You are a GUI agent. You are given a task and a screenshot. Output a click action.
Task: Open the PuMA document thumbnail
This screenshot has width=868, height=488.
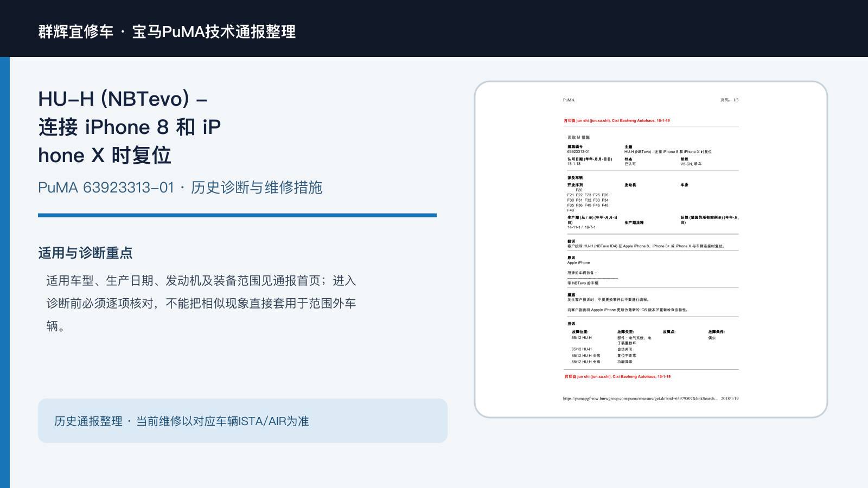coord(651,249)
